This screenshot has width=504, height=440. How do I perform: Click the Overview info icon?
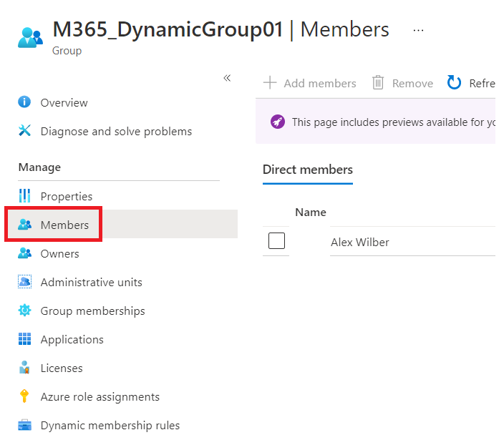tap(24, 102)
